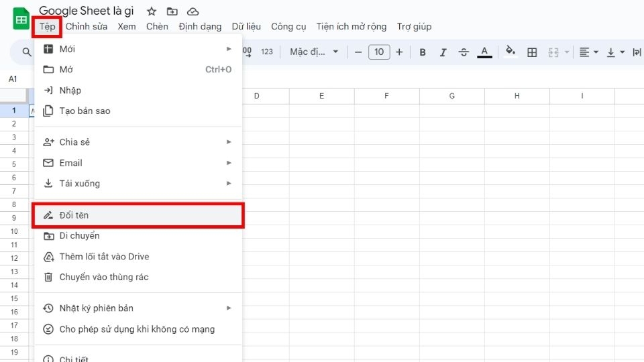Toggle bold formatting
Screen dimensions: 644x362
422,52
